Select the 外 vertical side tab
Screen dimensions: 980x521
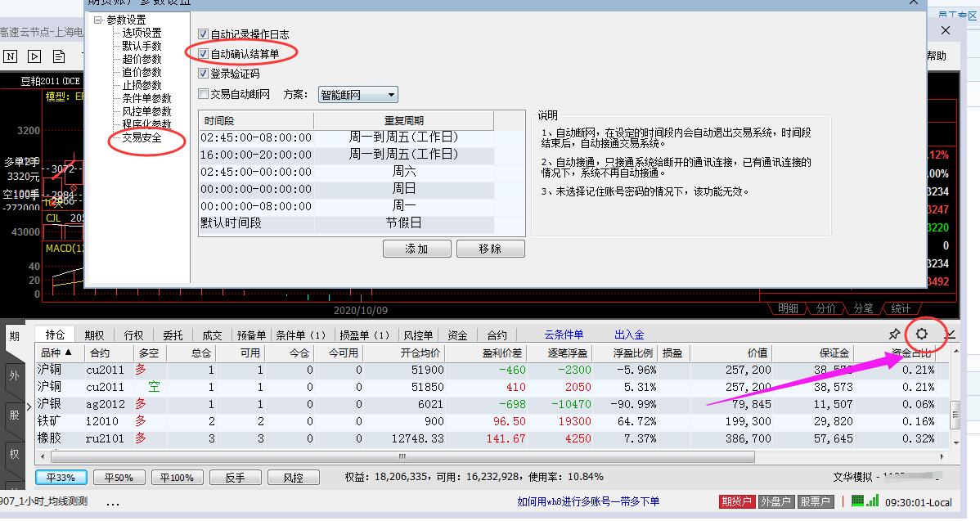[x=14, y=376]
